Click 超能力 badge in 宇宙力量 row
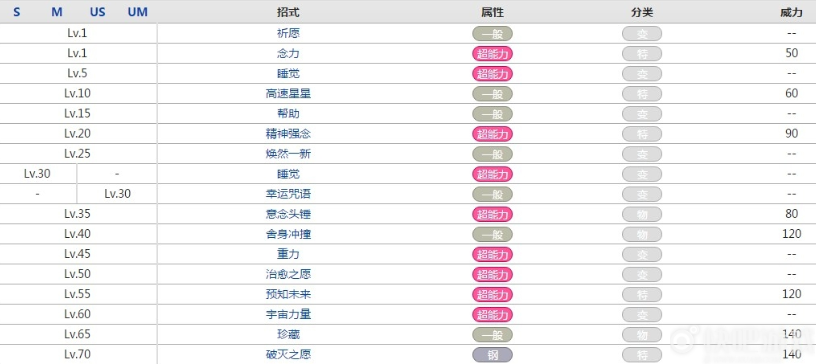 click(x=492, y=315)
